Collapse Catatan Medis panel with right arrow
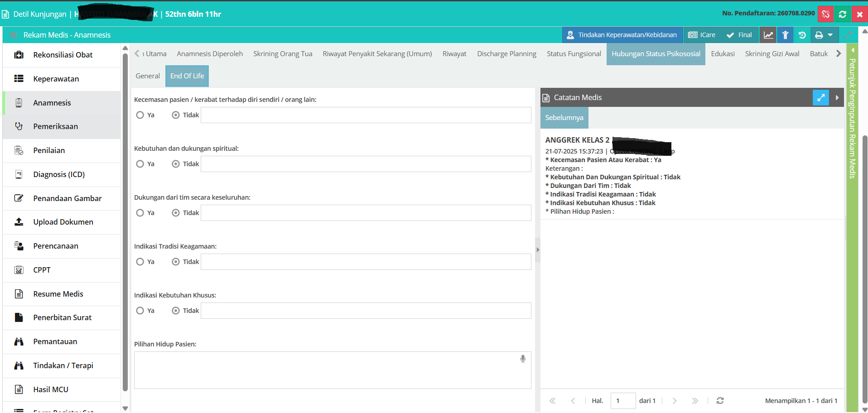The image size is (868, 413). [837, 97]
